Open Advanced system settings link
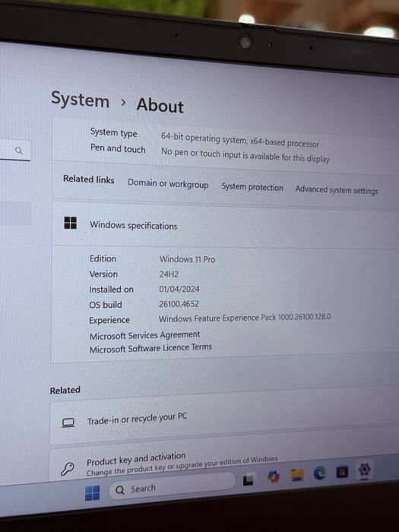The image size is (399, 532). (x=337, y=190)
